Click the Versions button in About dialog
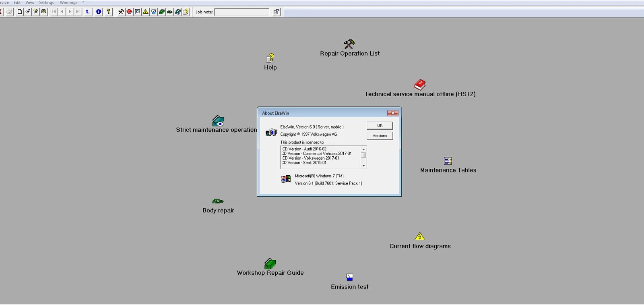The width and height of the screenshot is (644, 305). pyautogui.click(x=380, y=136)
